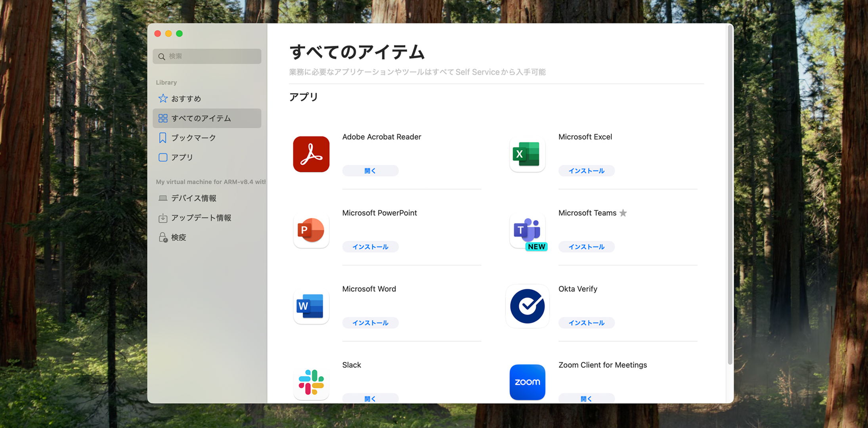Install Microsoft Excel
Viewport: 868px width, 428px height.
[x=586, y=171]
